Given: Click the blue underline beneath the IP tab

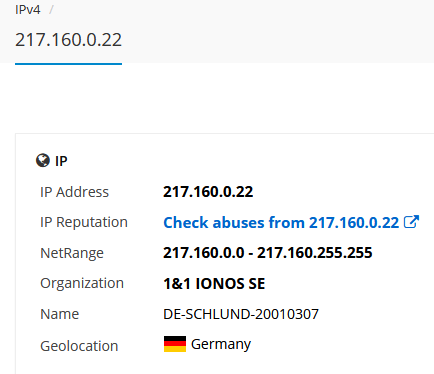Looking at the screenshot, I should coord(68,64).
